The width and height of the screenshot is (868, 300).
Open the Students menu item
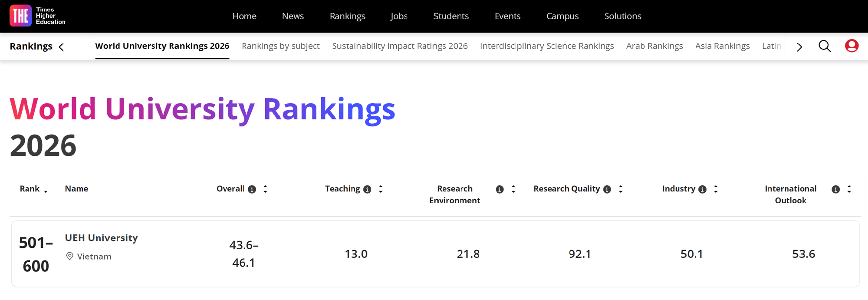pos(451,16)
